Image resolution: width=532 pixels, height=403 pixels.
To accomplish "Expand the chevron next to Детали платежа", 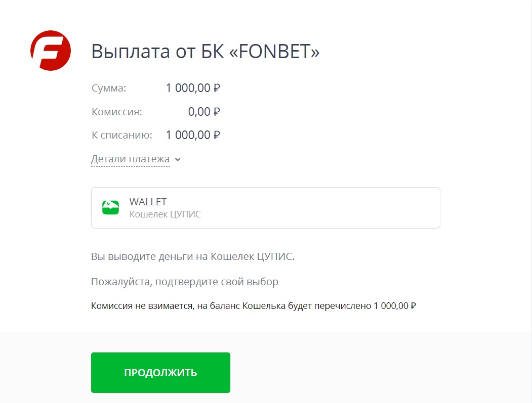I will [177, 160].
